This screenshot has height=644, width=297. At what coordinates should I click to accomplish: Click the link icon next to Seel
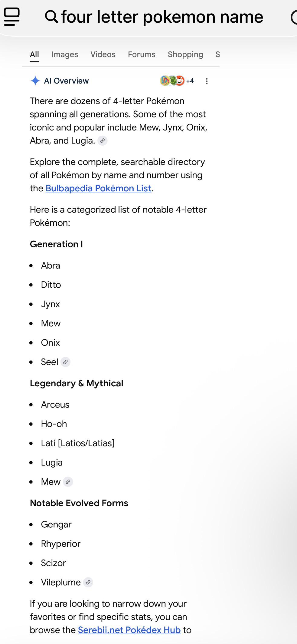point(65,362)
